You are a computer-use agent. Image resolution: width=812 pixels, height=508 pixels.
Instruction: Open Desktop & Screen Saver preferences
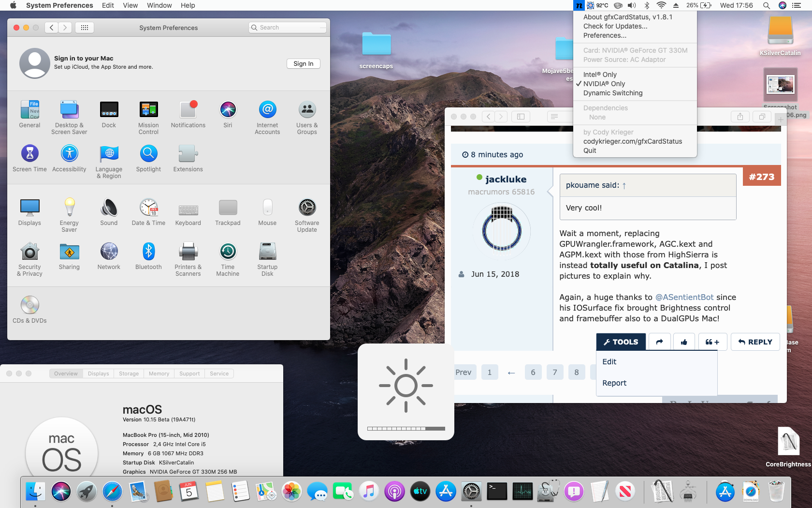click(69, 118)
